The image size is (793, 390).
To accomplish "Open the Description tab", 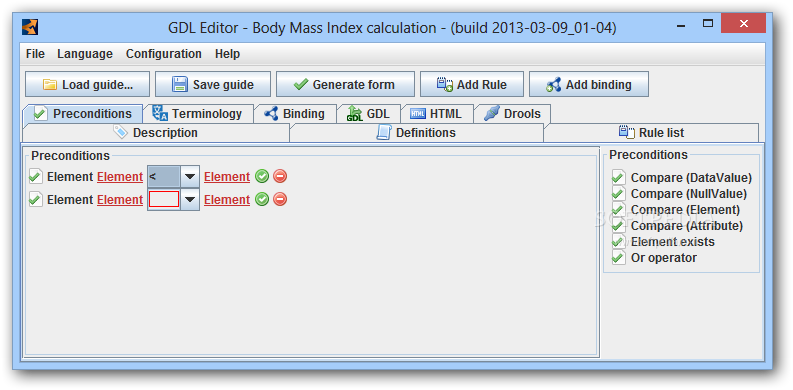I will pyautogui.click(x=155, y=133).
